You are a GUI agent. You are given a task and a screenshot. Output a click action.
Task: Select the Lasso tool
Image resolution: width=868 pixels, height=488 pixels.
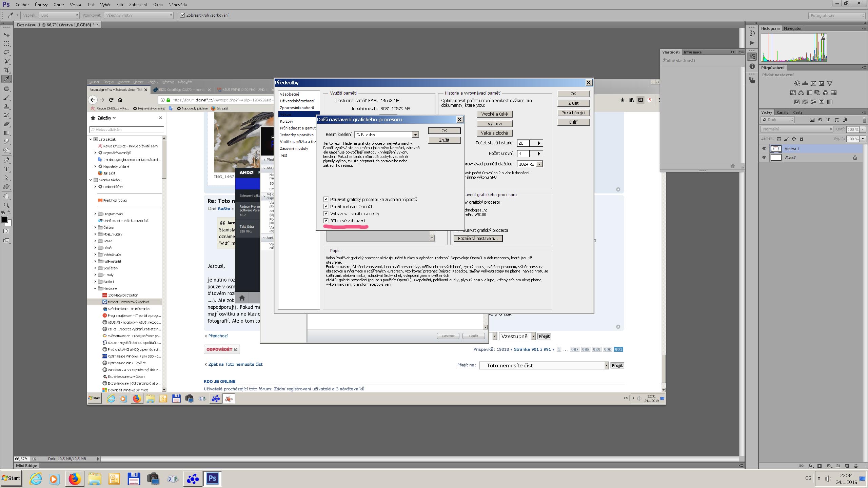coord(6,53)
